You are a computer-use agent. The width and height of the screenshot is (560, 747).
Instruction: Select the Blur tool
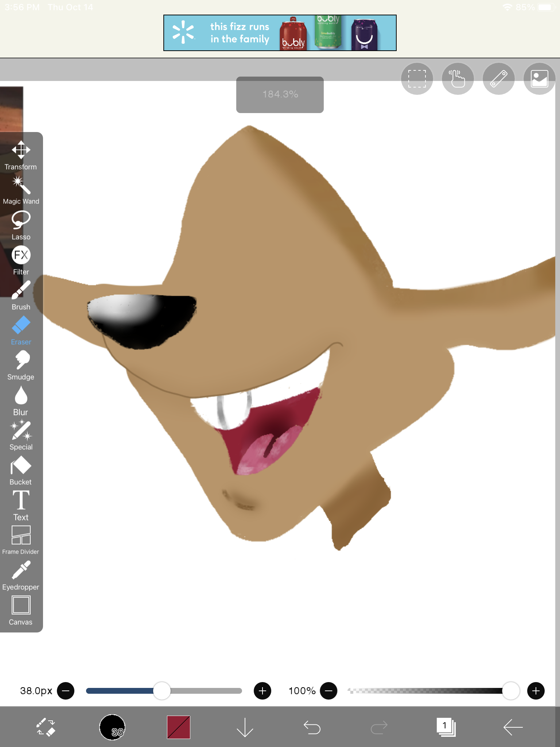[21, 400]
